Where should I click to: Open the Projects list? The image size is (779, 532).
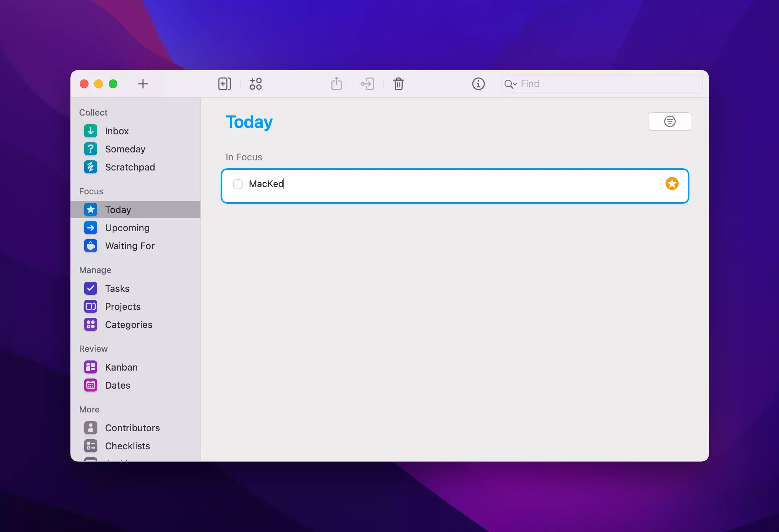point(123,307)
